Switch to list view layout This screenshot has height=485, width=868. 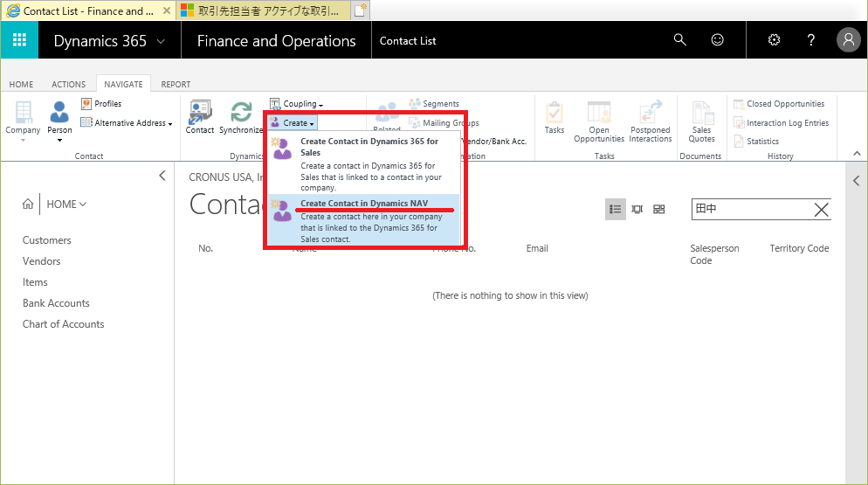pyautogui.click(x=615, y=209)
